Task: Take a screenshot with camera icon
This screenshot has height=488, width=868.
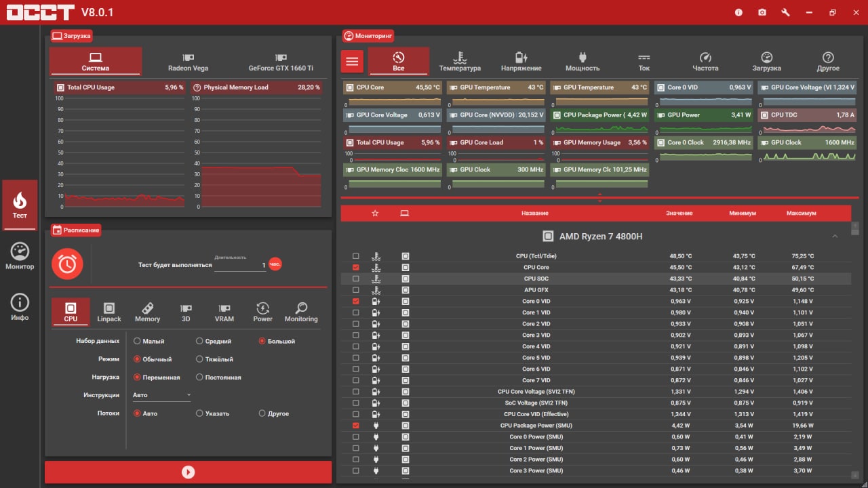Action: (762, 12)
